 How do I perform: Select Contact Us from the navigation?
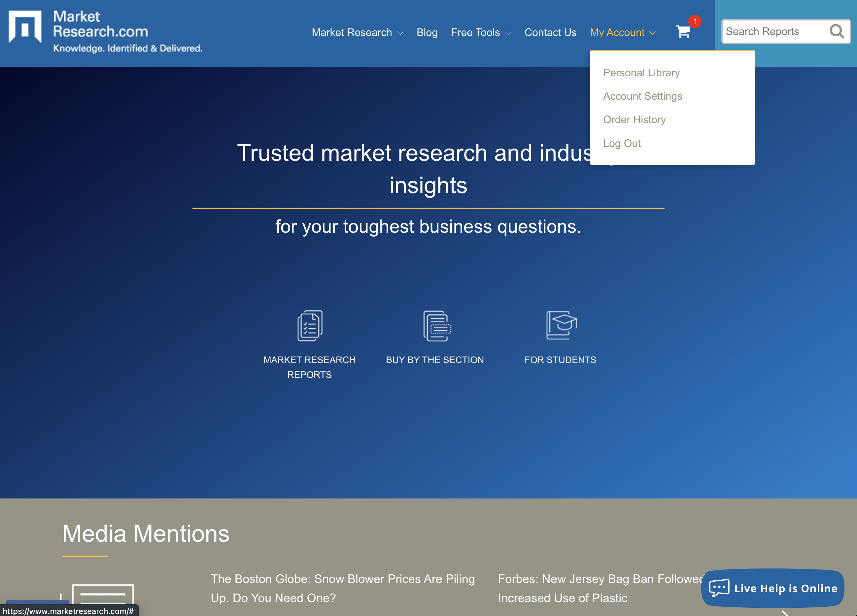tap(550, 32)
